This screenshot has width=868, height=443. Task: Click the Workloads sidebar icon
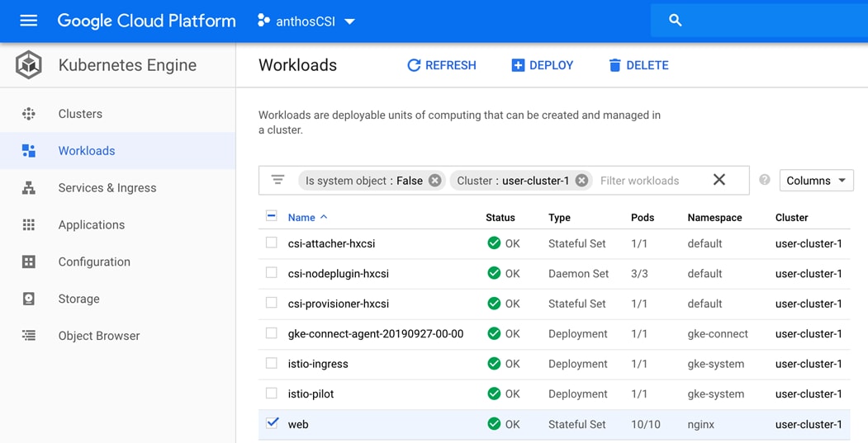29,150
